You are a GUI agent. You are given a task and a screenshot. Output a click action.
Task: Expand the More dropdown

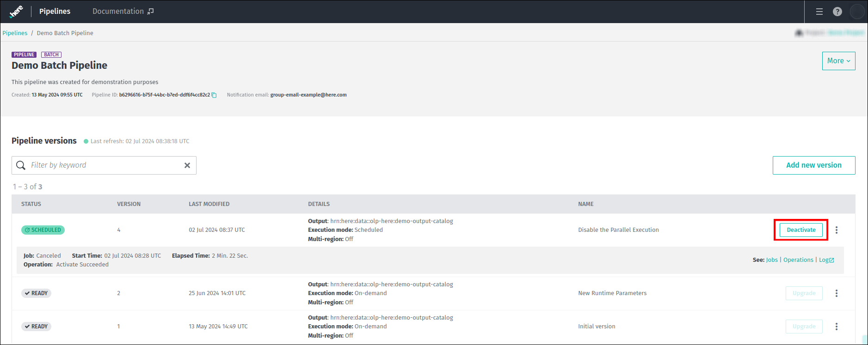(838, 61)
